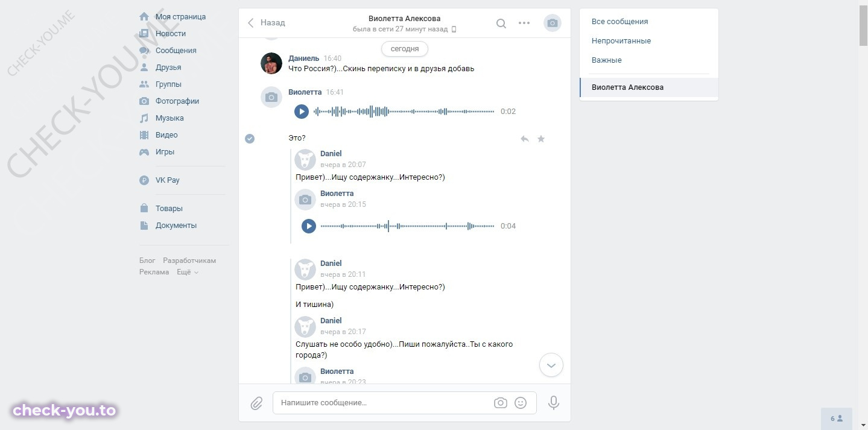The image size is (868, 430).
Task: Click the Фотографии camera icon
Action: tap(144, 101)
